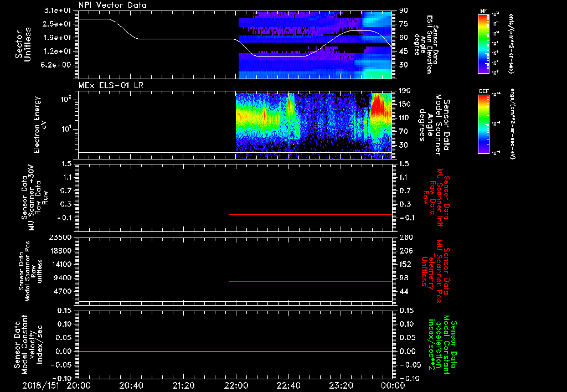Click the NF color scale bar
Image resolution: width=567 pixels, height=392 pixels.
click(x=483, y=43)
